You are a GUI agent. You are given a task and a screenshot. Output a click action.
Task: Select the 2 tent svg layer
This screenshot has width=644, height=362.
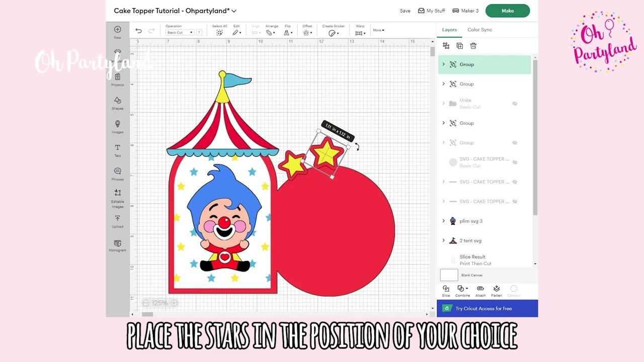485,240
